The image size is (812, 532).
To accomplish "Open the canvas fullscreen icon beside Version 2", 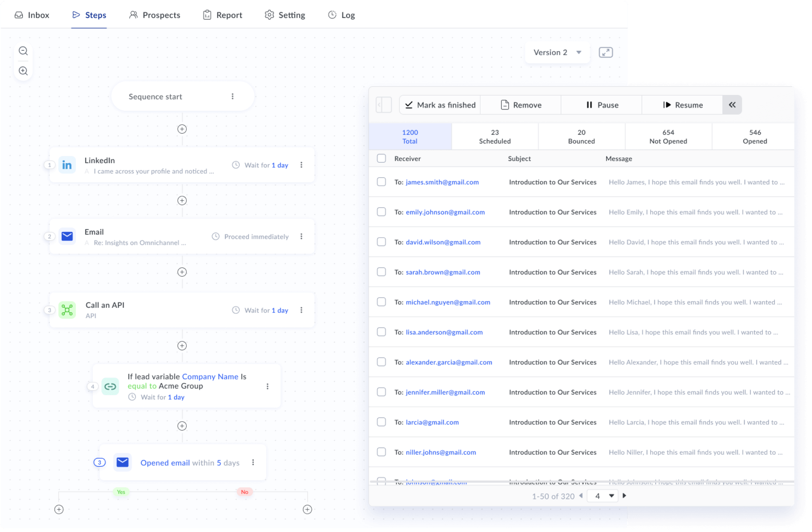I will pos(606,52).
